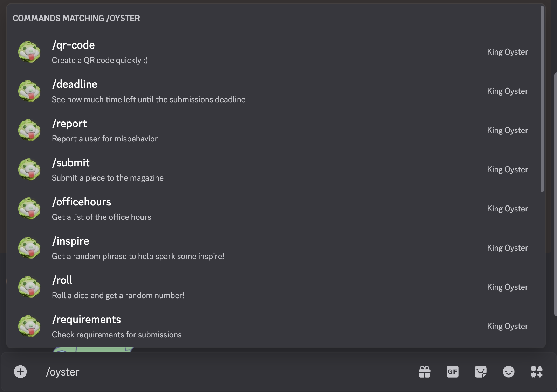Click the King Oyster bot avatar beside /qr-code

(x=29, y=52)
